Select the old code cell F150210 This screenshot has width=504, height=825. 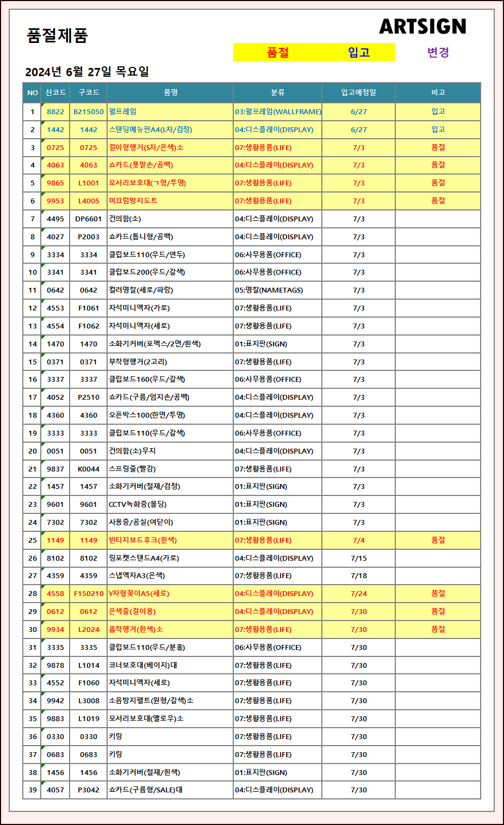89,593
